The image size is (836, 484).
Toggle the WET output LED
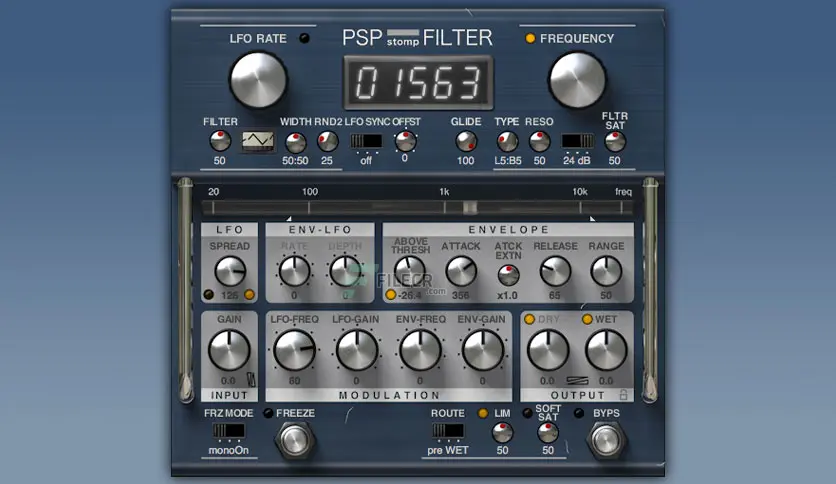click(x=588, y=319)
